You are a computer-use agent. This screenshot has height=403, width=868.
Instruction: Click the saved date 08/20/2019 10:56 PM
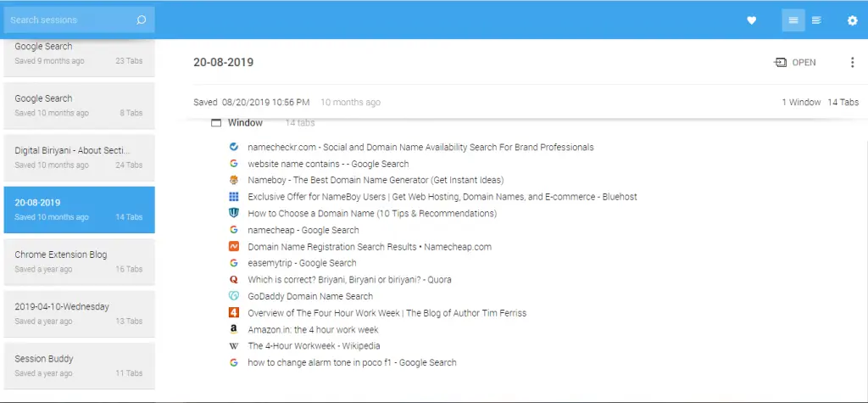tap(265, 102)
